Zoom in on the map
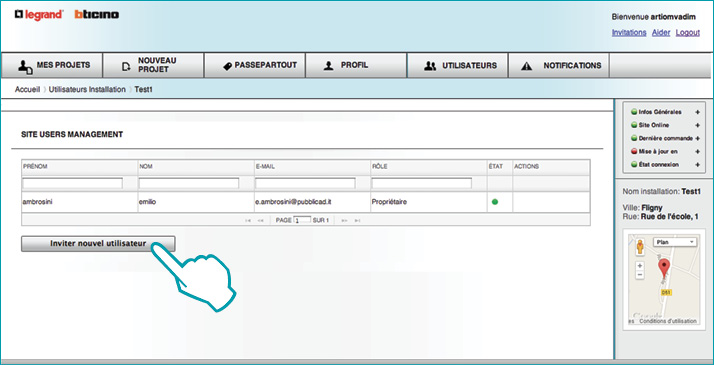 click(640, 266)
